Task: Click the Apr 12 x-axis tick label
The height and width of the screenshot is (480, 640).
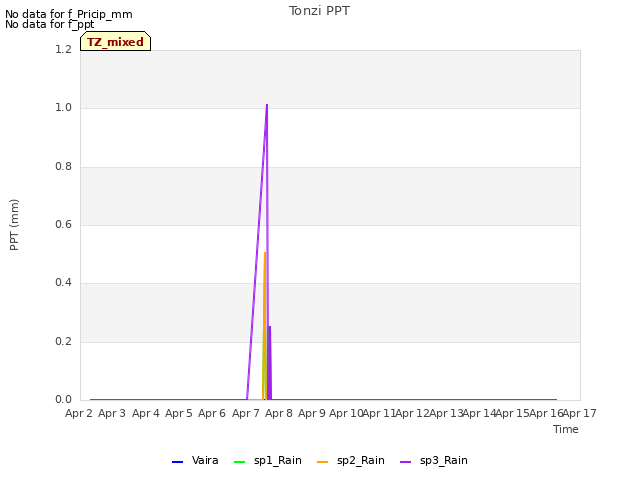Action: 413,413
